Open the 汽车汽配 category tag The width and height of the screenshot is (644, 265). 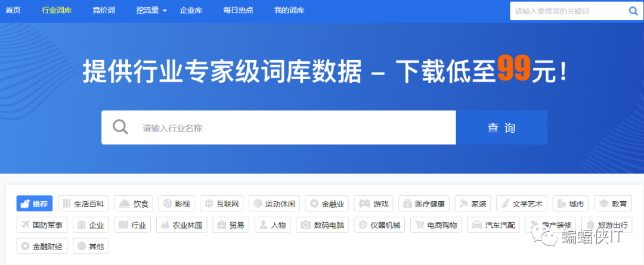point(493,225)
